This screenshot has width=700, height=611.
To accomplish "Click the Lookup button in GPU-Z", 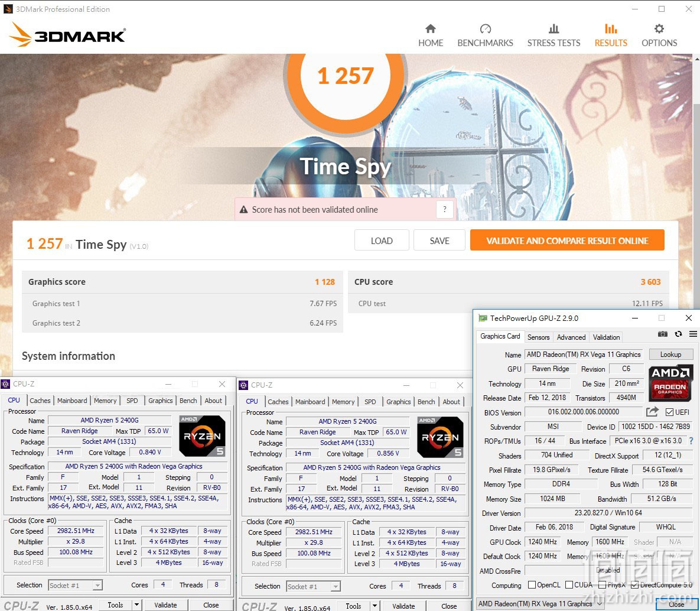I will pyautogui.click(x=670, y=354).
